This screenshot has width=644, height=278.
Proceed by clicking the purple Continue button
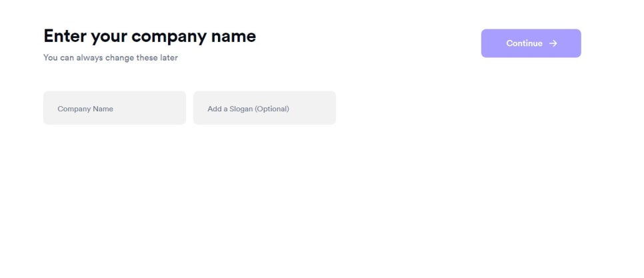click(x=531, y=43)
